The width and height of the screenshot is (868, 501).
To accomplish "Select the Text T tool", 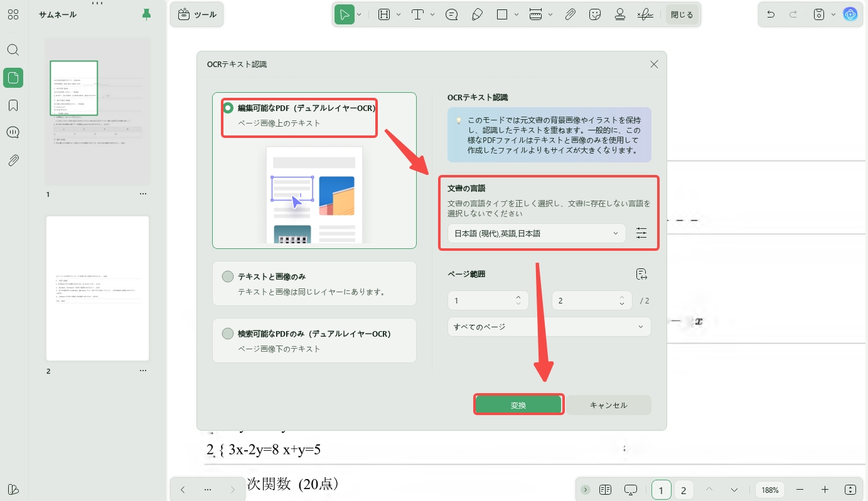I will click(418, 14).
